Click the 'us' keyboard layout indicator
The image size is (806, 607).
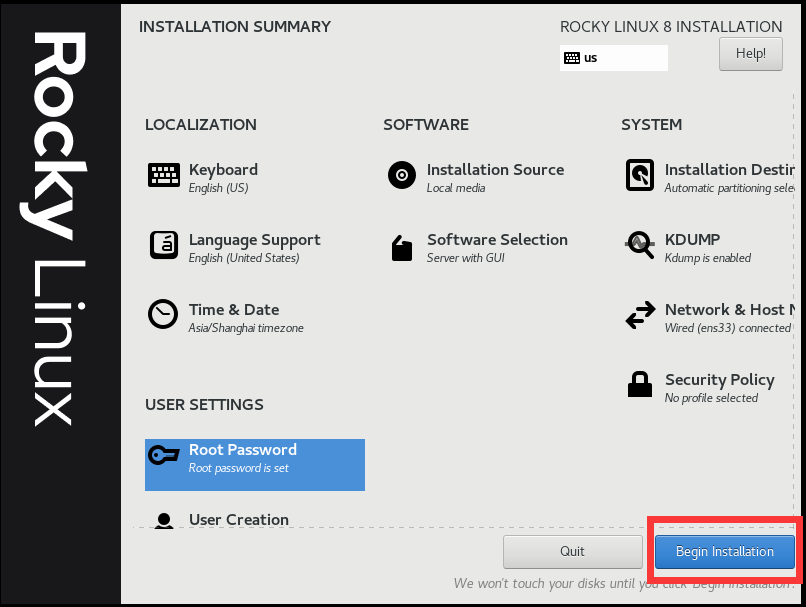coord(614,58)
